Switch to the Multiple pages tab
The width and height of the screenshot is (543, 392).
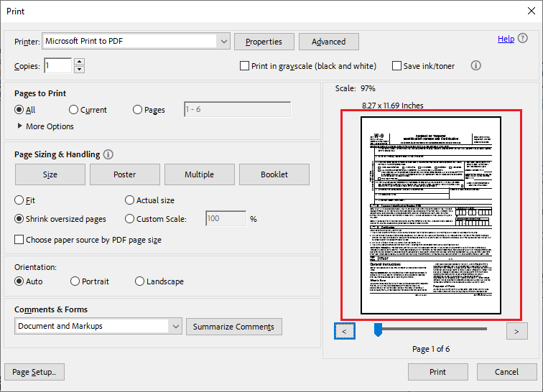click(x=200, y=174)
